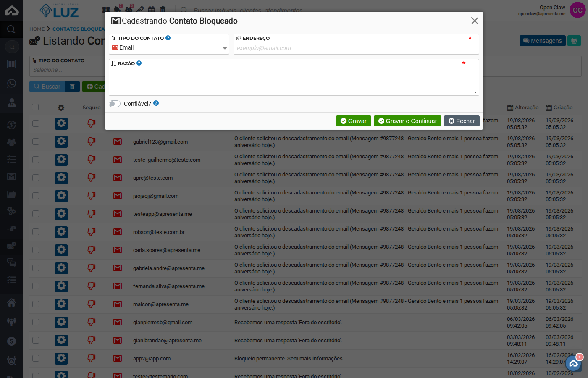588x378 pixels.
Task: Click the green print icon button
Action: click(574, 41)
